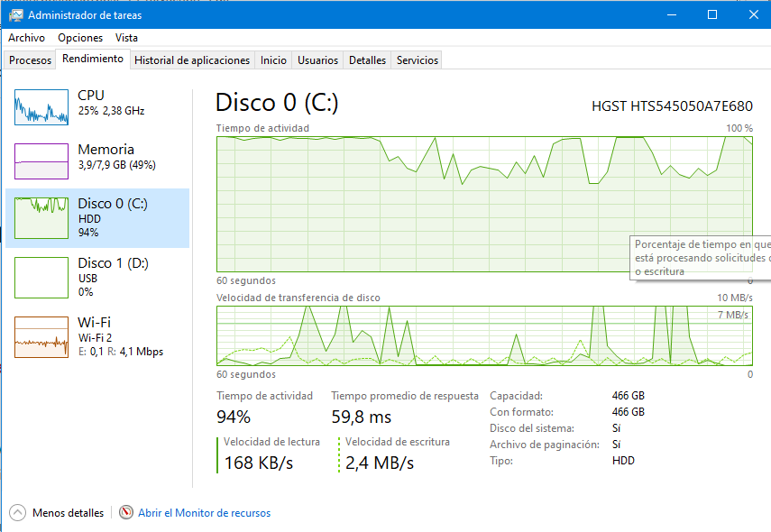Select Disco 1 (D:) USB entry
This screenshot has height=532, width=771.
click(97, 276)
